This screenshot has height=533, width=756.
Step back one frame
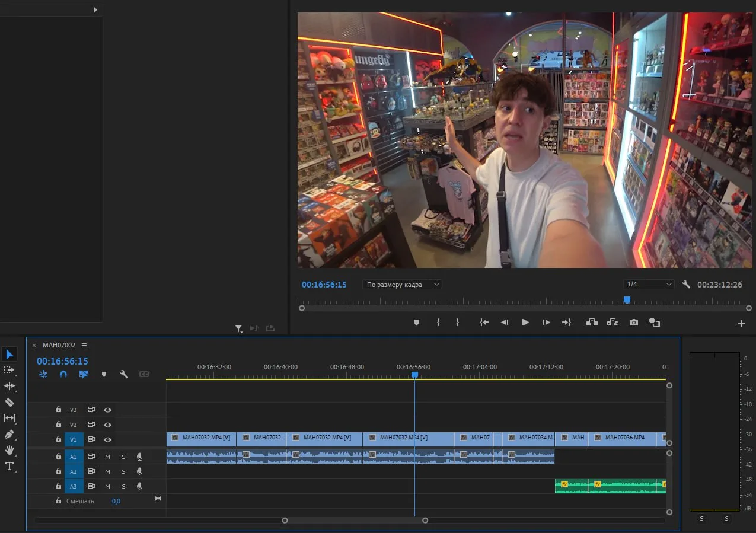click(x=505, y=323)
